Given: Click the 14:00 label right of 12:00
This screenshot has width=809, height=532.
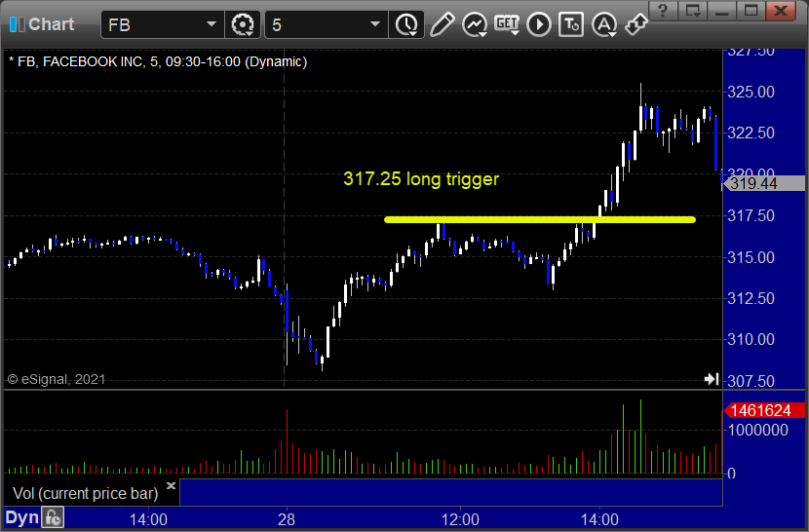Looking at the screenshot, I should coord(599,519).
